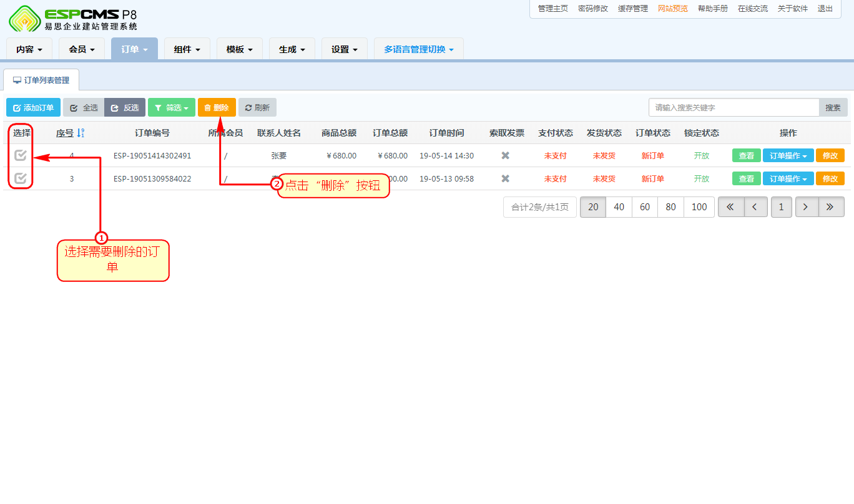854x504 pixels.
Task: Click 查看 for order ESP-19051309584022
Action: pyautogui.click(x=747, y=178)
